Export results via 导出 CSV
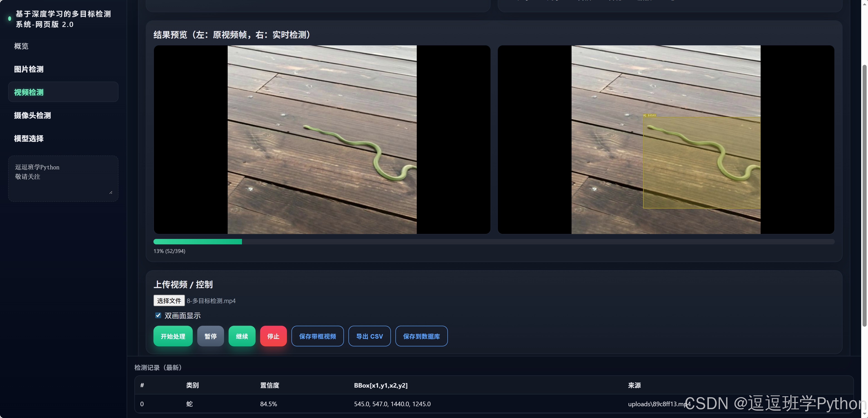 [369, 336]
